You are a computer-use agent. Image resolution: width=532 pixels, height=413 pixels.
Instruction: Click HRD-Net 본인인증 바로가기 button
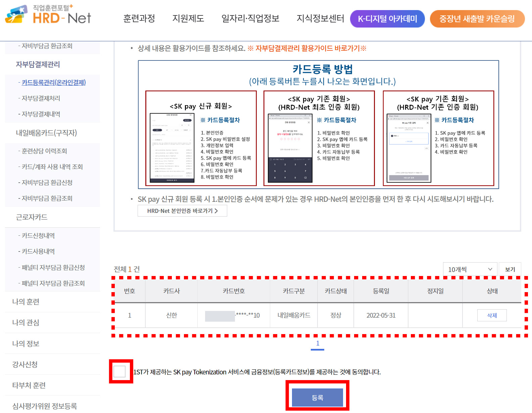[182, 211]
